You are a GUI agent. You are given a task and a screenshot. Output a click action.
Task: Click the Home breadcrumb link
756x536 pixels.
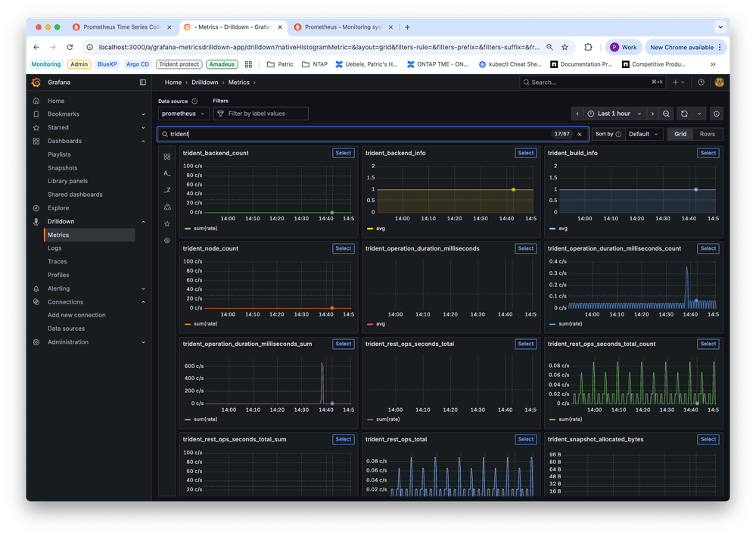tap(173, 83)
